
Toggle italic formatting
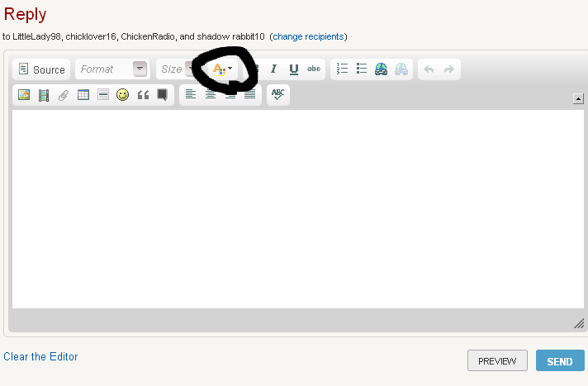(x=273, y=69)
